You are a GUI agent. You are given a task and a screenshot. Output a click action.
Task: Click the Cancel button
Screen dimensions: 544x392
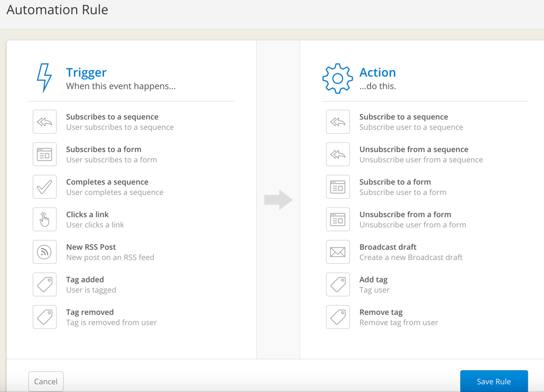click(x=46, y=381)
